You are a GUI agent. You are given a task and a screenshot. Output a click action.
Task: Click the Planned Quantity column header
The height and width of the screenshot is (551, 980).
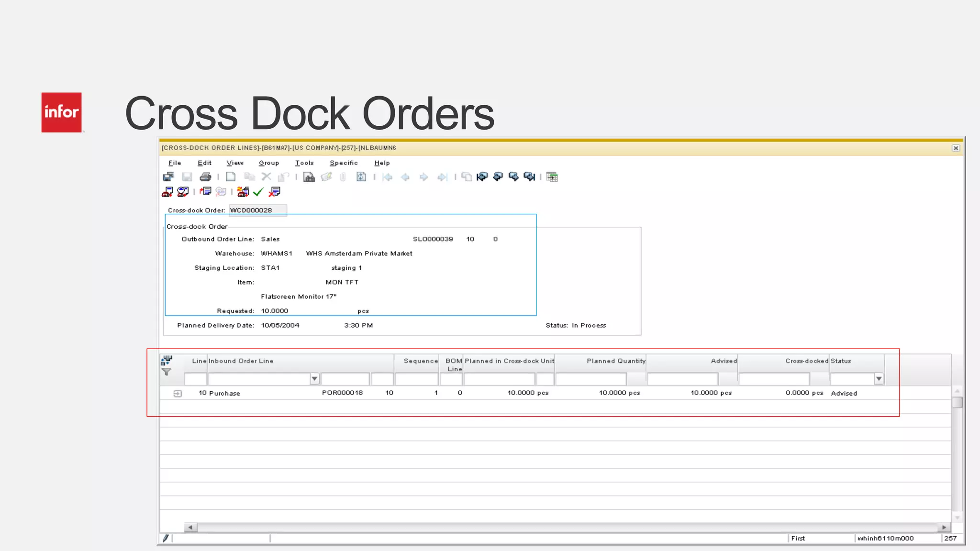(x=616, y=361)
